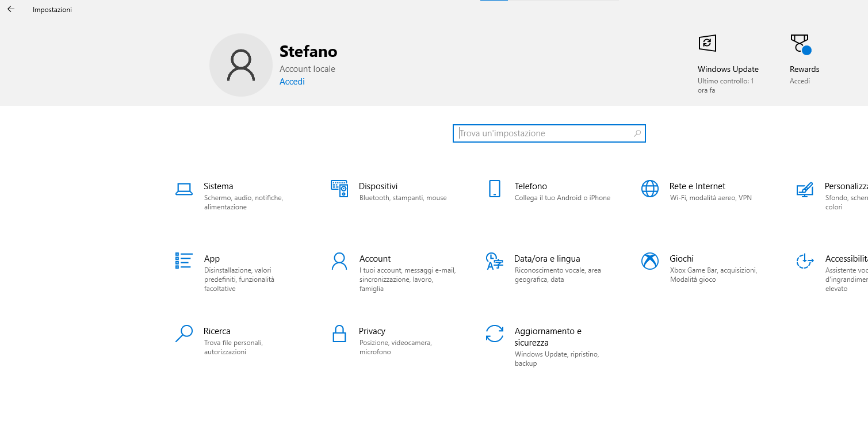
Task: Open Accessibilità dashed clock icon
Action: point(805,261)
